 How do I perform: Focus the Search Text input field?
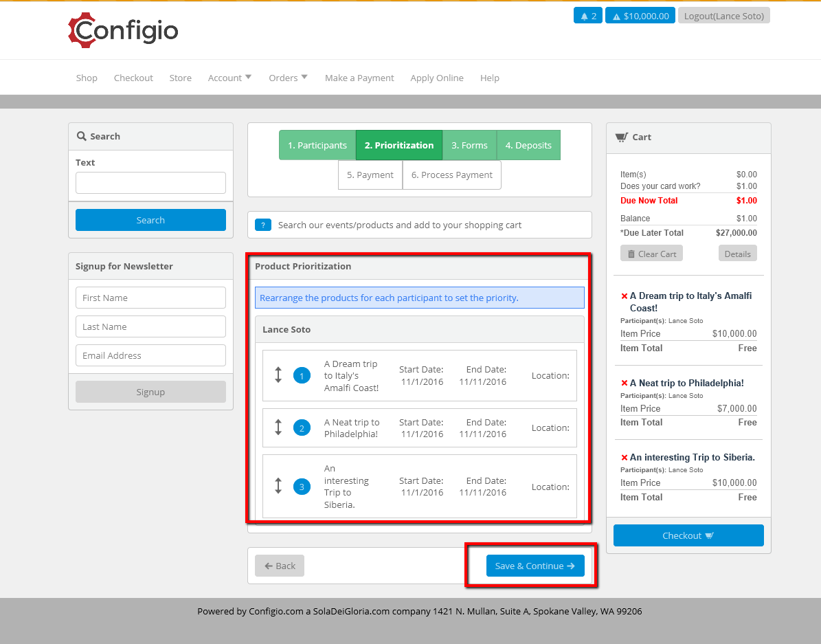tap(150, 183)
